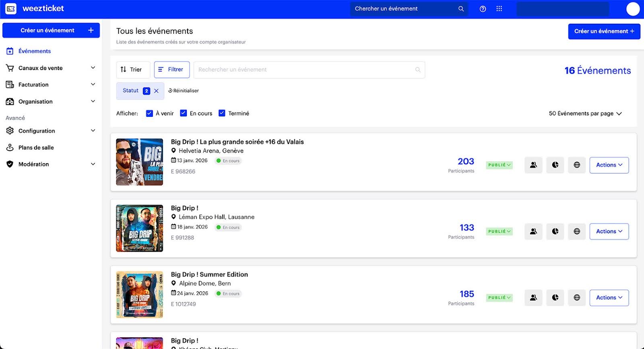Image resolution: width=644 pixels, height=349 pixels.
Task: Click the user avatar circle
Action: pyautogui.click(x=633, y=9)
